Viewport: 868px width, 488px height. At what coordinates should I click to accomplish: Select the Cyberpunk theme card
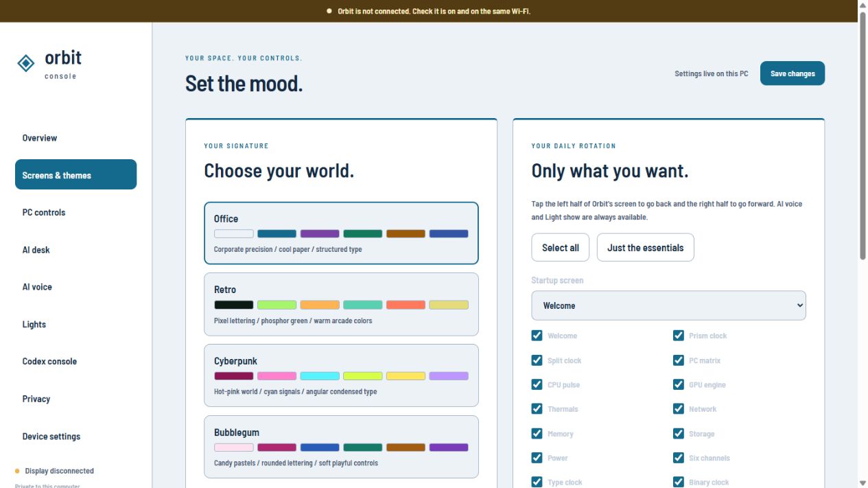pyautogui.click(x=341, y=375)
